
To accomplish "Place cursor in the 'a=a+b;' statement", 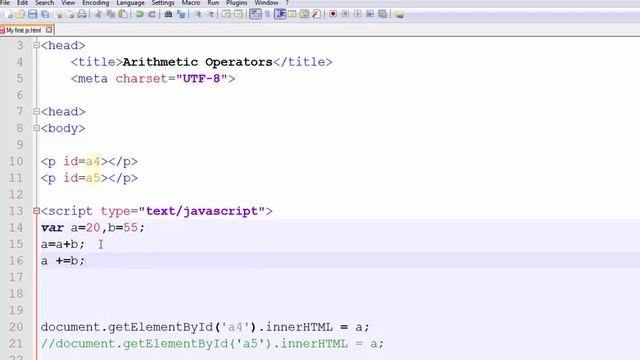I will [62, 244].
